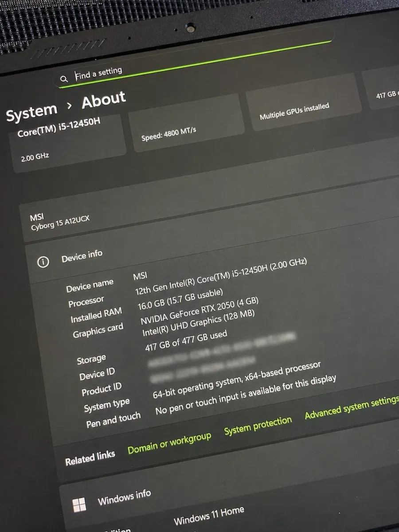Click the 2.00 GHz text in processor card

(35, 157)
